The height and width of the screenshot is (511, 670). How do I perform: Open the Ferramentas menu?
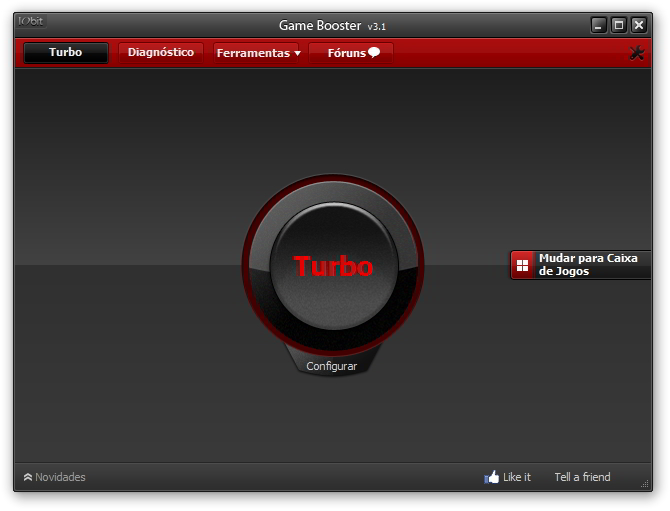coord(256,53)
